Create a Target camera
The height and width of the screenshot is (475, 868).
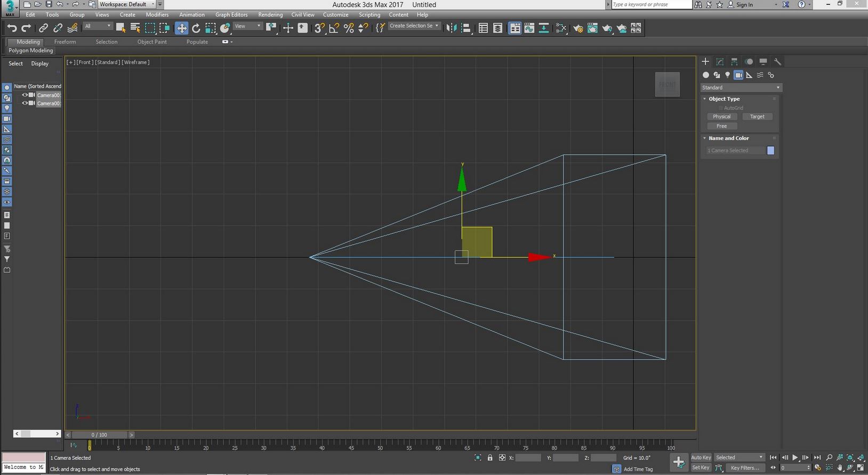click(757, 116)
